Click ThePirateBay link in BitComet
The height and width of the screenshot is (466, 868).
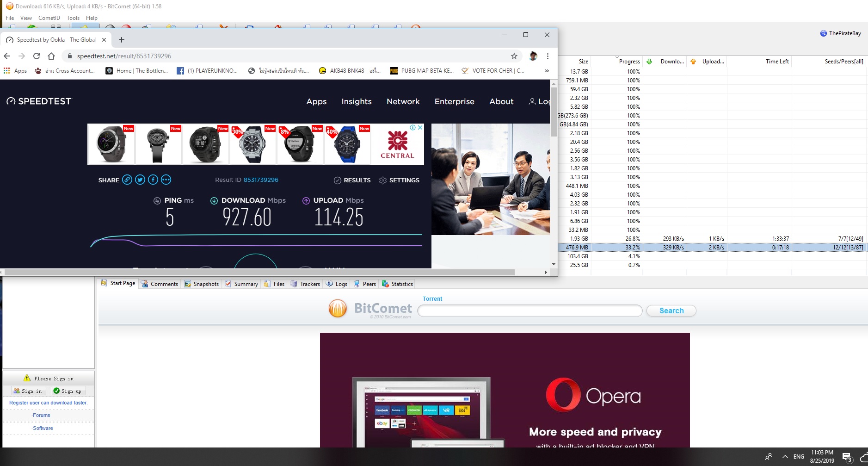coord(841,33)
